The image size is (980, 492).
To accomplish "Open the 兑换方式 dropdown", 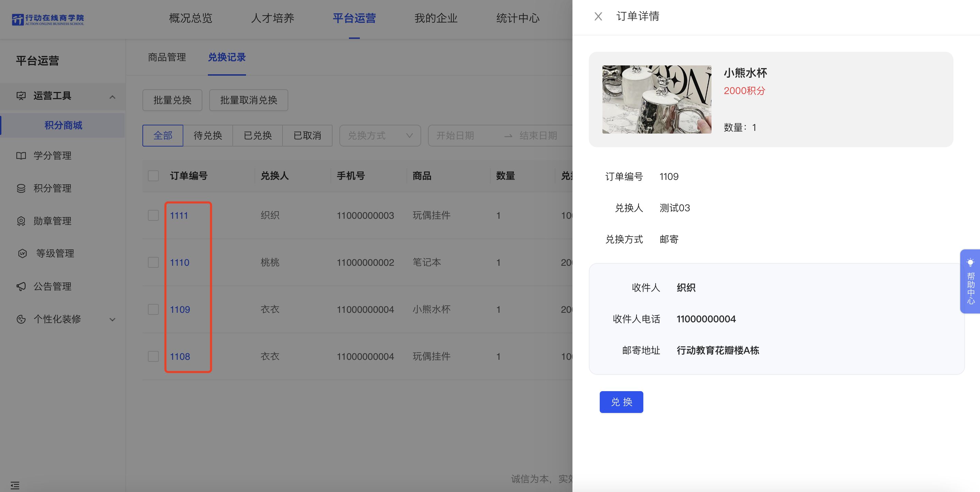I will (380, 136).
